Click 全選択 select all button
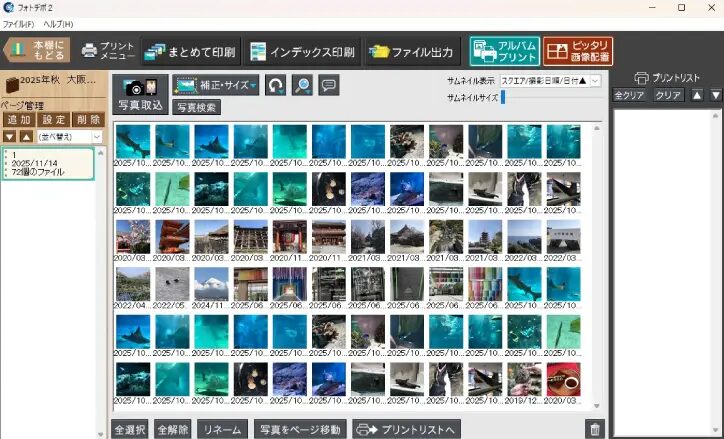 tap(130, 430)
